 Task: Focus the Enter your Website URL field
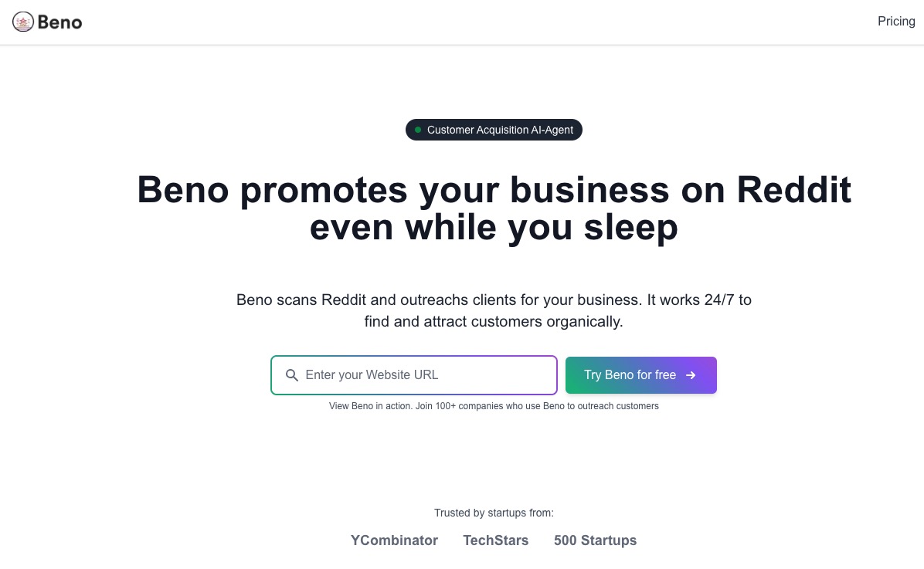413,375
